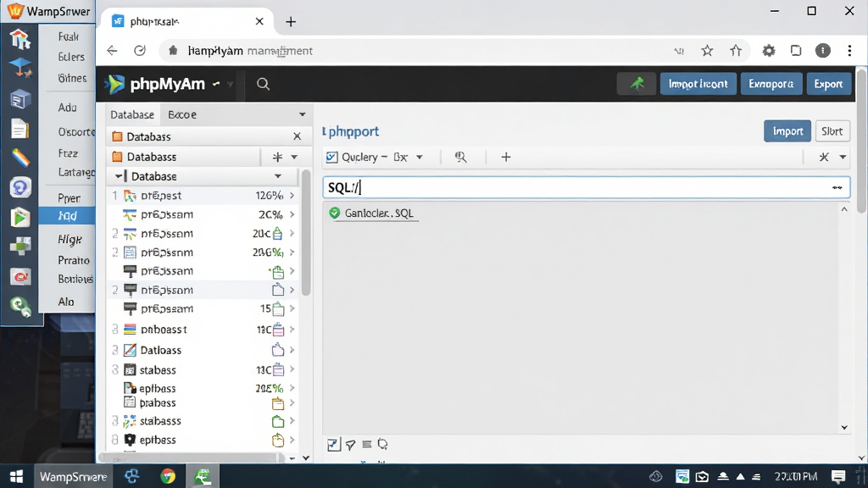Screen dimensions: 868x488
Task: Click the green key icon in WampServer sidebar
Action: coord(20,306)
